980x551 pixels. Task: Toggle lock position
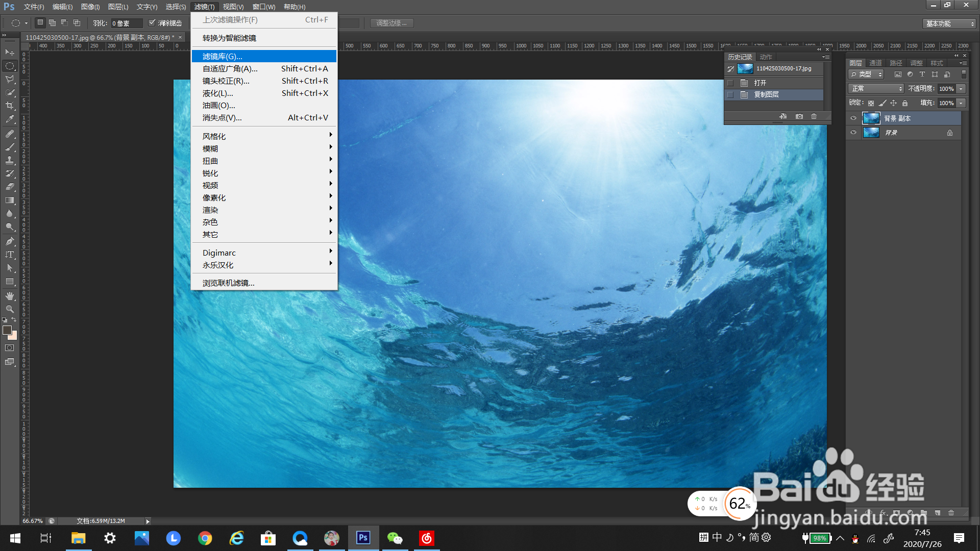pos(893,103)
